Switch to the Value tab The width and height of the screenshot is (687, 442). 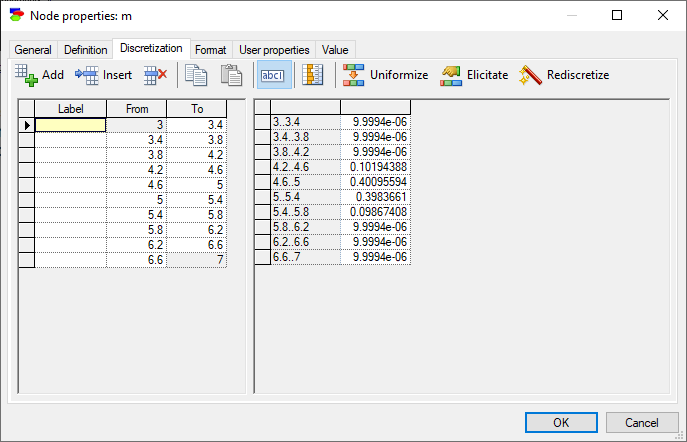pos(335,50)
